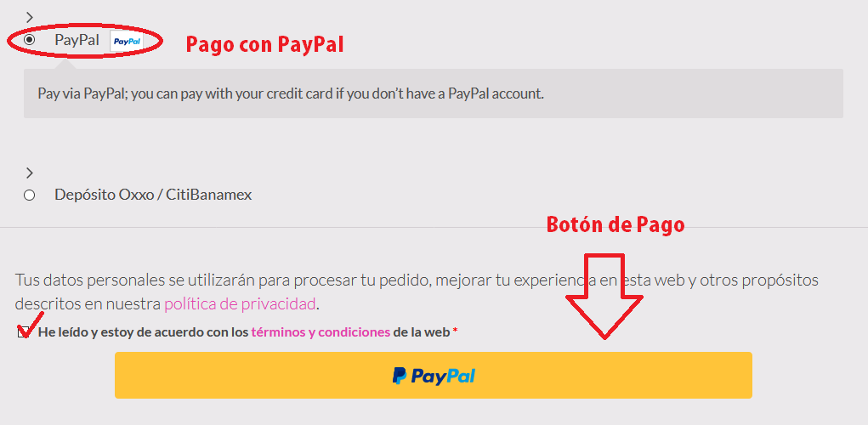Click the yellow PayPal payment button
This screenshot has height=425, width=868.
point(434,375)
